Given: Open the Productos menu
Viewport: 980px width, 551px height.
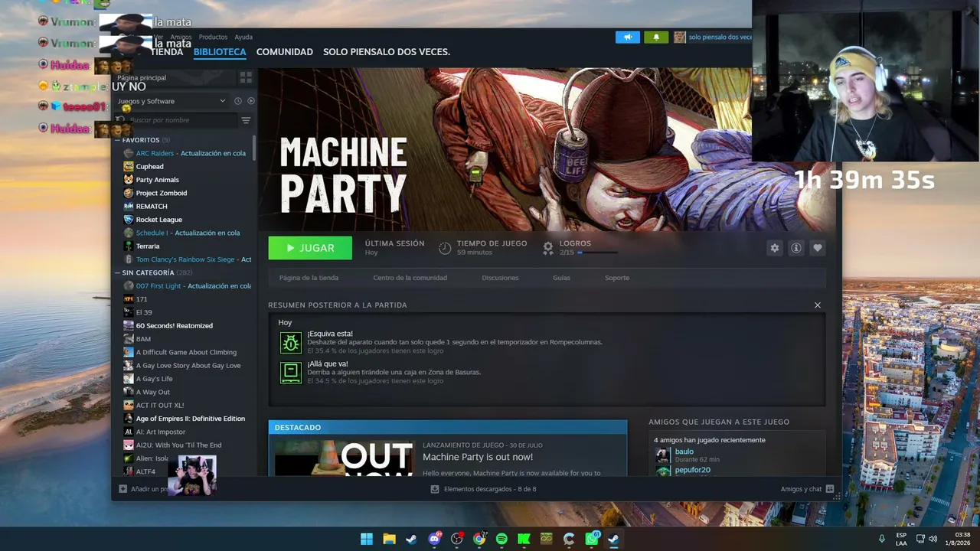Looking at the screenshot, I should coord(213,37).
